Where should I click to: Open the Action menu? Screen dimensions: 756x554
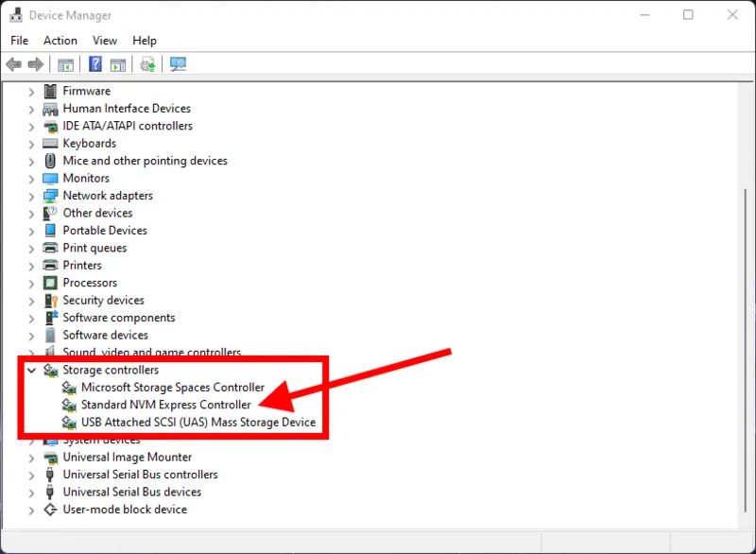pos(60,41)
